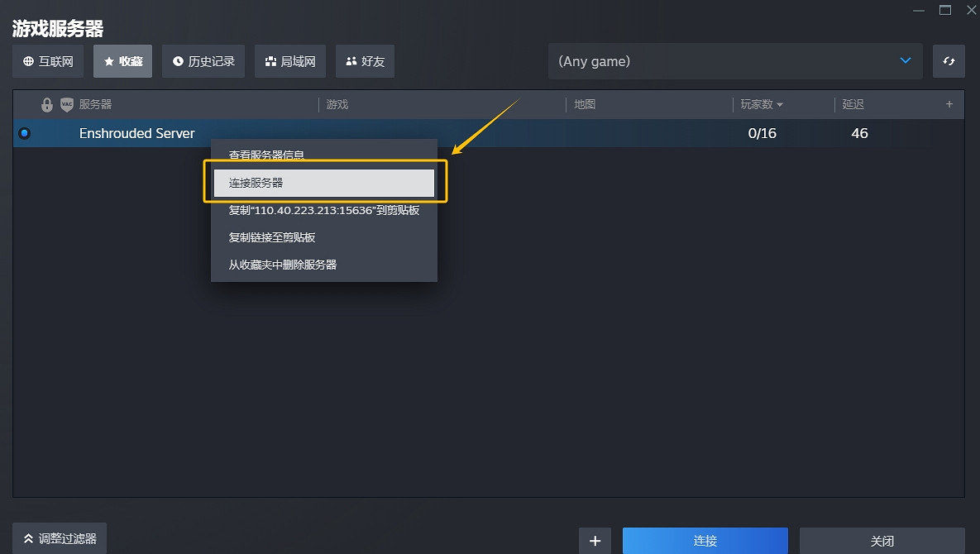The width and height of the screenshot is (980, 554).
Task: Switch to the 历史记录 history tab
Action: pyautogui.click(x=203, y=61)
